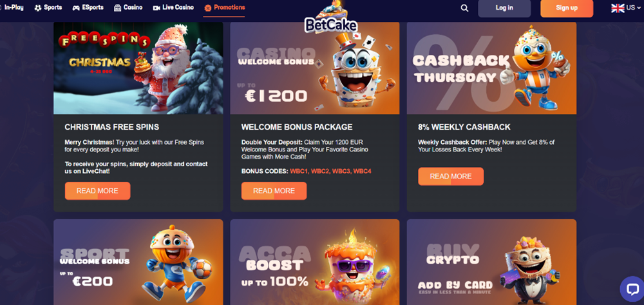
Task: Click the UK flag language icon
Action: [618, 8]
